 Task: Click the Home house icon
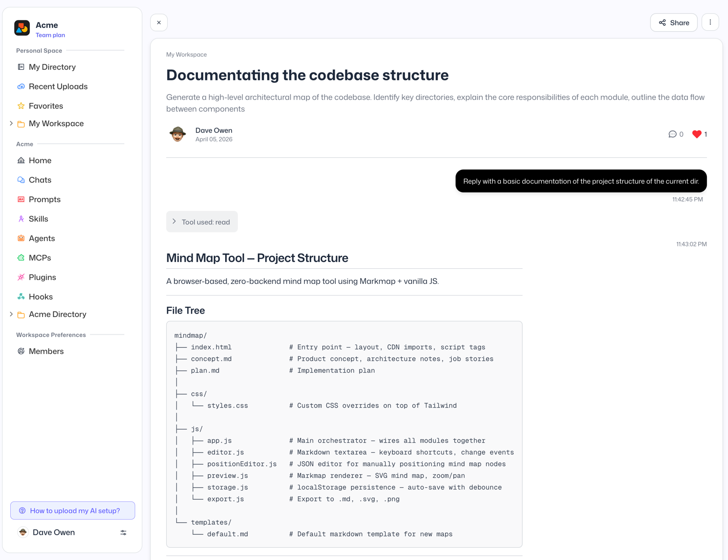pos(21,160)
